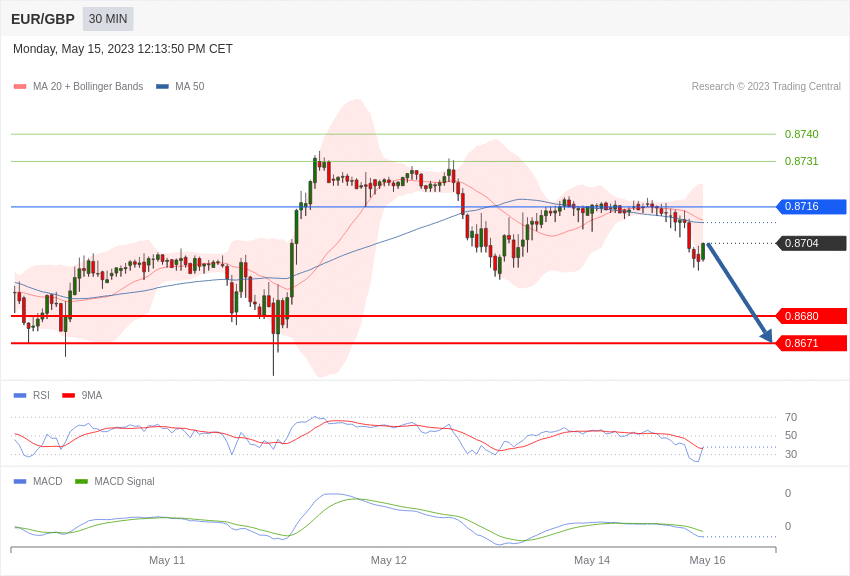850x576 pixels.
Task: Click the 9MA legend label
Action: coord(92,395)
